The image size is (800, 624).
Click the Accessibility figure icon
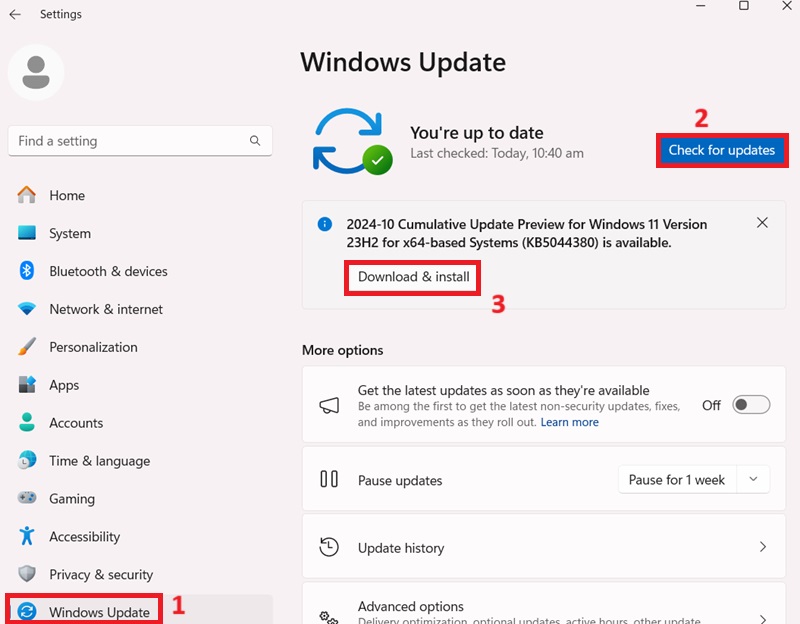pos(27,536)
